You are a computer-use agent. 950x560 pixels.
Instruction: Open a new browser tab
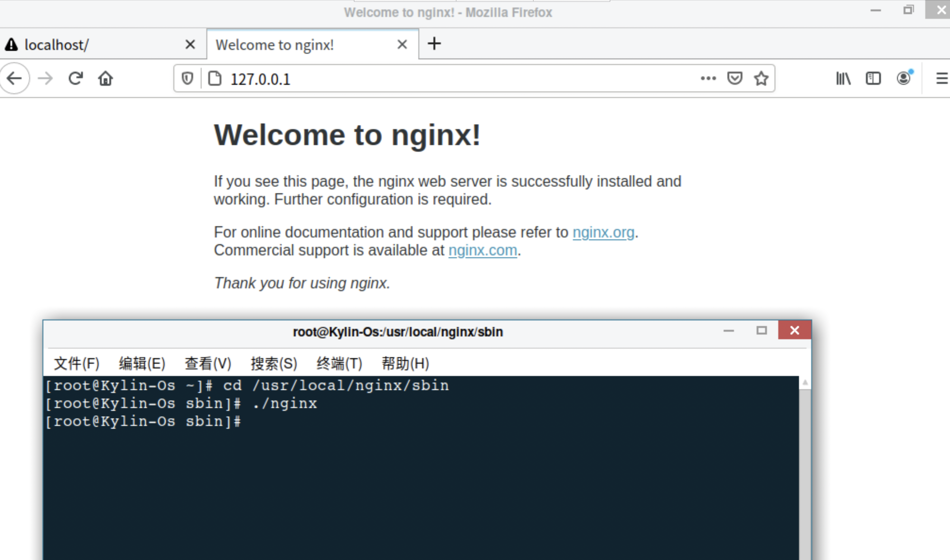click(x=434, y=44)
